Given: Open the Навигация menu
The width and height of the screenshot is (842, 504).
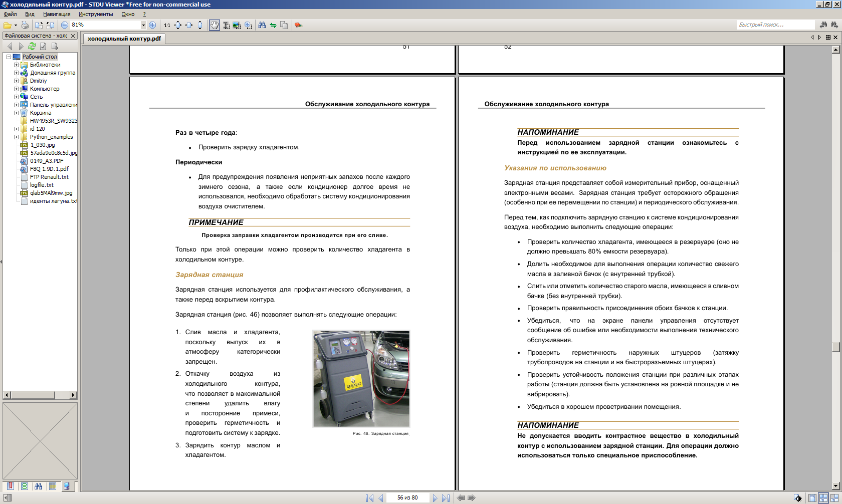Looking at the screenshot, I should pyautogui.click(x=57, y=14).
